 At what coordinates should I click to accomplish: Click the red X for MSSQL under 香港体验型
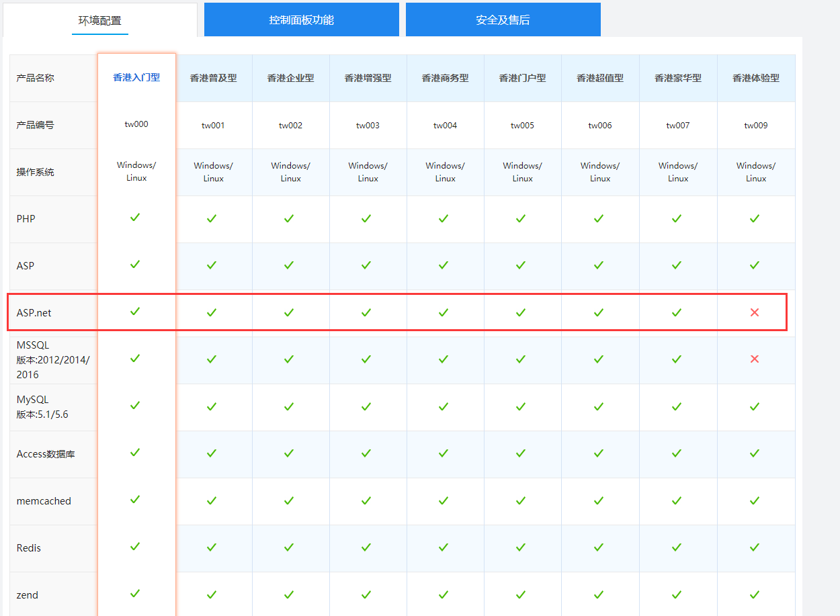(754, 359)
